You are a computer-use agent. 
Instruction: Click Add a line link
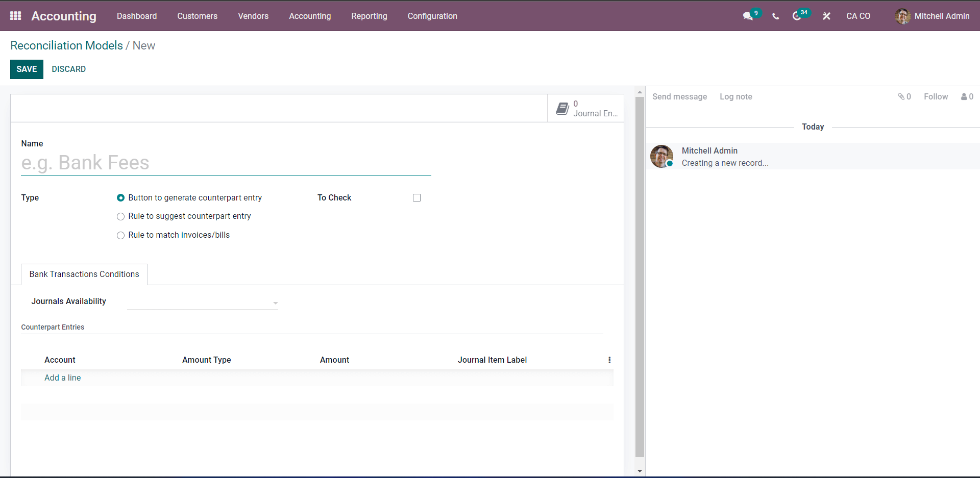(62, 378)
